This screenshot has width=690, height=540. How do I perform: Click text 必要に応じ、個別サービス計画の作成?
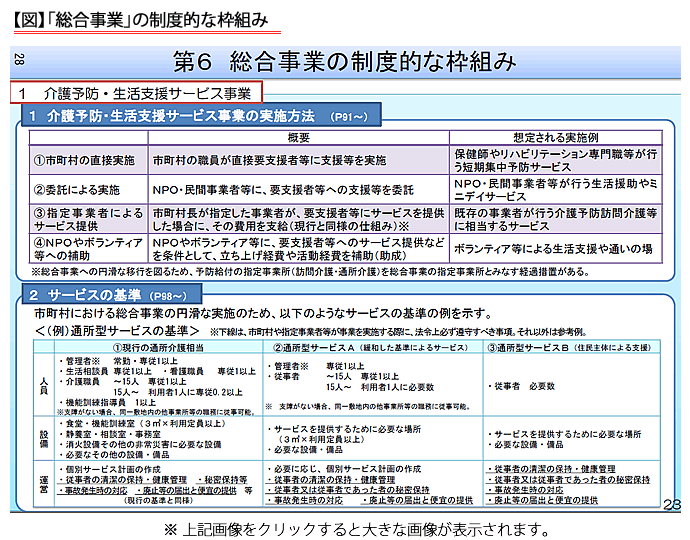pos(345,469)
